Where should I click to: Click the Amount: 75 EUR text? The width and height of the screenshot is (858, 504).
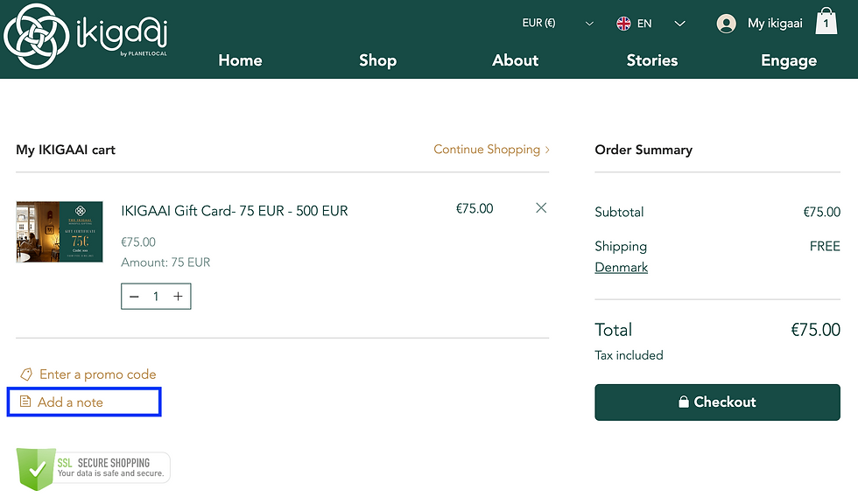(165, 262)
